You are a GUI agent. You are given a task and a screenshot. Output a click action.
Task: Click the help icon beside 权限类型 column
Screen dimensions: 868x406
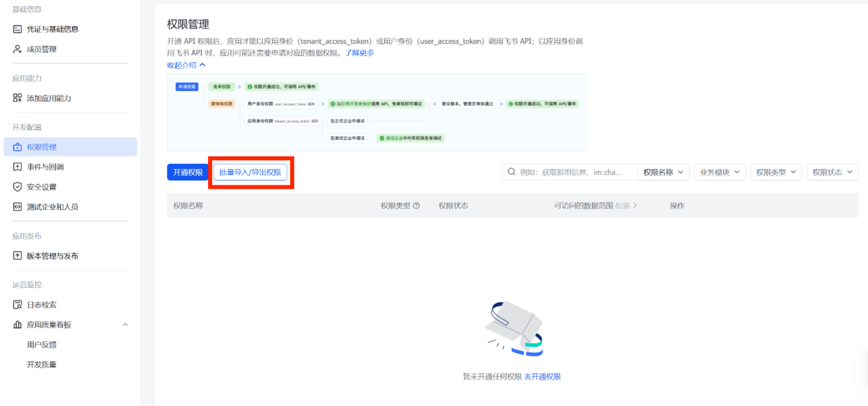click(x=416, y=206)
